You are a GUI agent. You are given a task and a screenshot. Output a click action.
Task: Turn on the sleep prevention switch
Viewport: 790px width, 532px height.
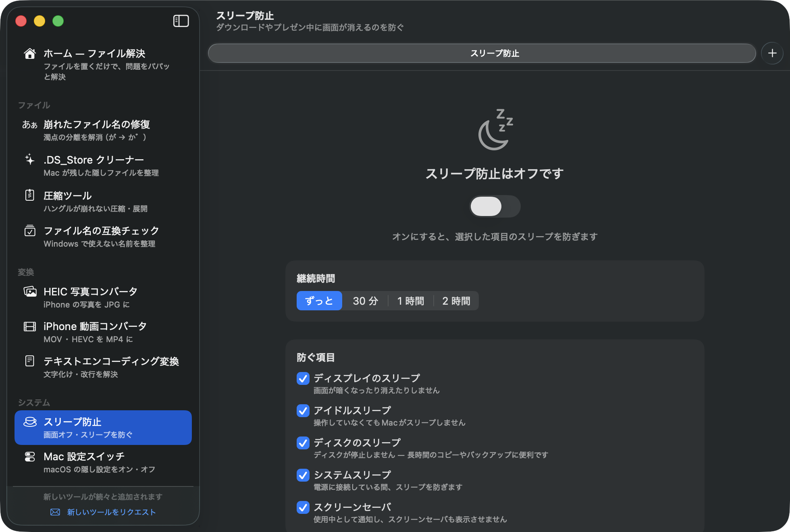coord(495,207)
